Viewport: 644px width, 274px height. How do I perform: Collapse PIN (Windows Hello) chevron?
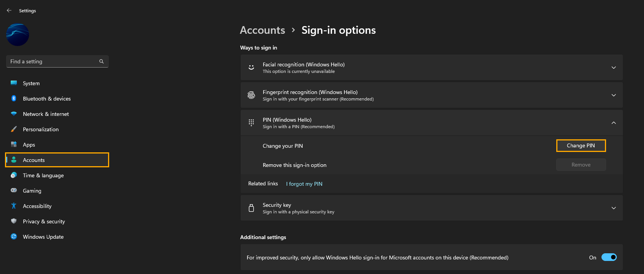click(614, 123)
